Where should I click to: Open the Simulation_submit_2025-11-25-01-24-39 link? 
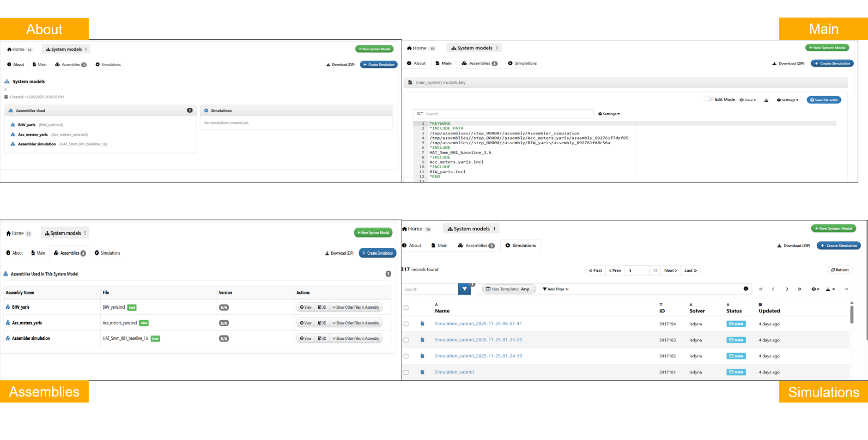478,356
